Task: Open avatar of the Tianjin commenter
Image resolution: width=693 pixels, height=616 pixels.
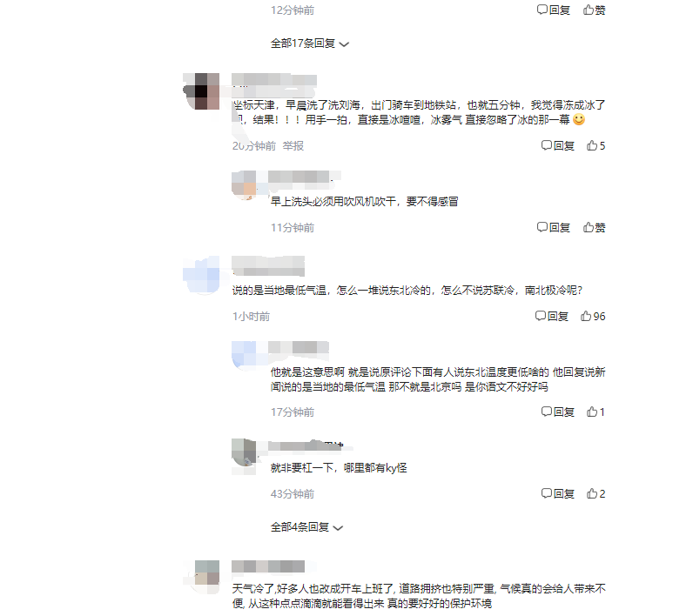Action: coord(201,91)
